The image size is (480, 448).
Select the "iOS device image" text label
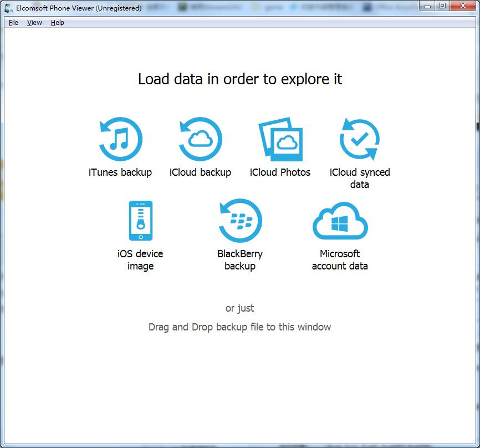[x=140, y=260]
